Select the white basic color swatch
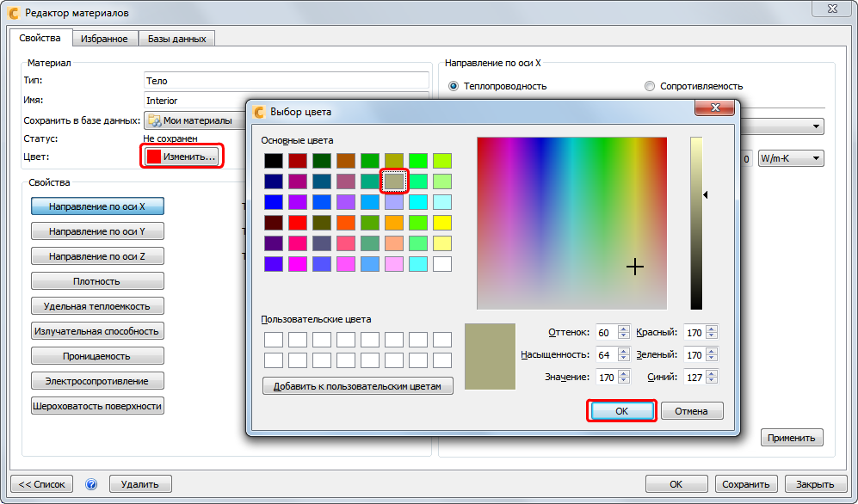 coord(442,264)
